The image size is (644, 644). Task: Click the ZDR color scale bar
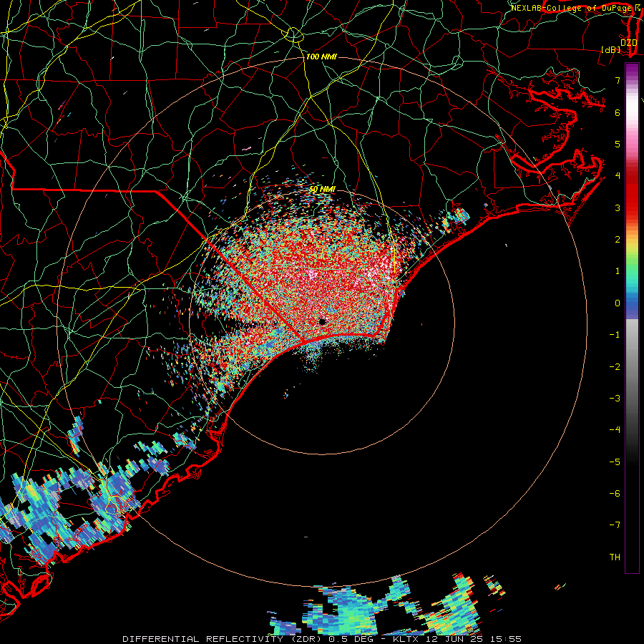[x=632, y=318]
